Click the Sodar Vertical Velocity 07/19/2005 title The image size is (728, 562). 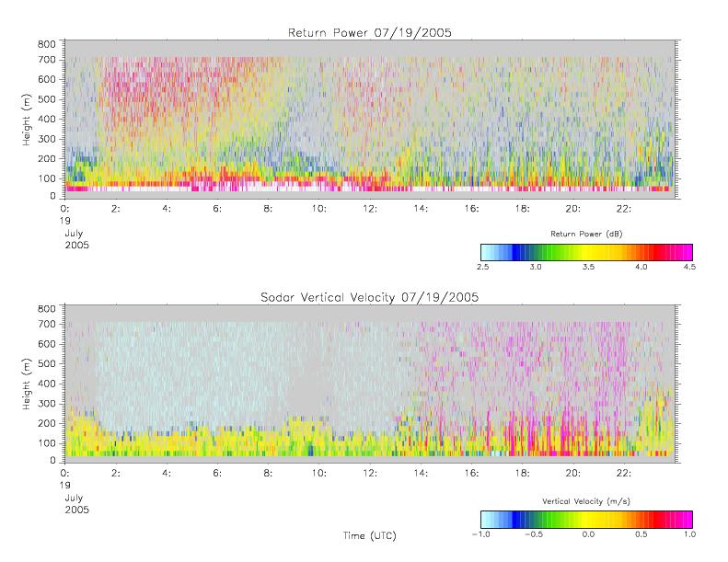[x=370, y=297]
